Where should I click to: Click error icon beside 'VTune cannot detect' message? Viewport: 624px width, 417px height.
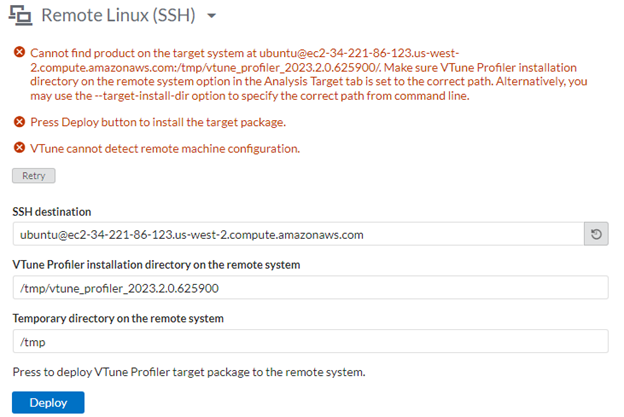coord(18,148)
